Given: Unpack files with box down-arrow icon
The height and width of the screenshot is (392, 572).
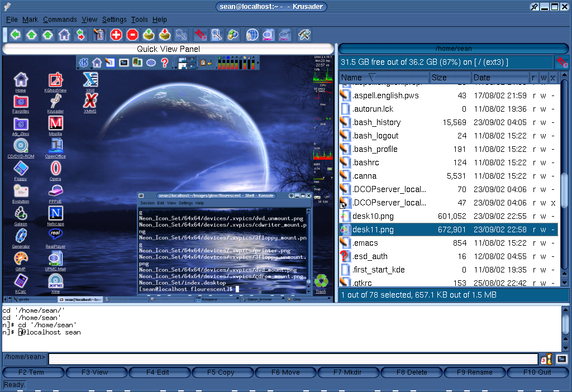Looking at the screenshot, I should (165, 35).
